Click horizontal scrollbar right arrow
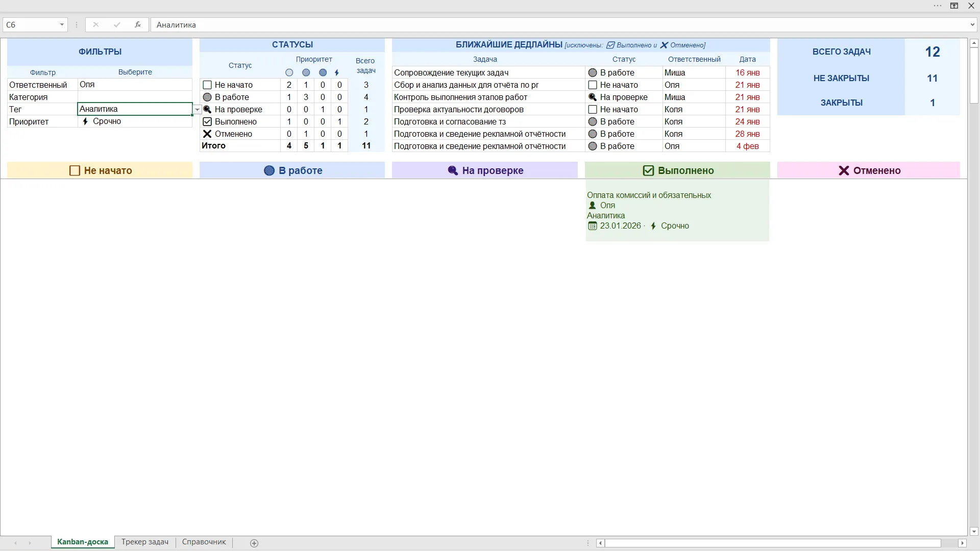 click(962, 543)
